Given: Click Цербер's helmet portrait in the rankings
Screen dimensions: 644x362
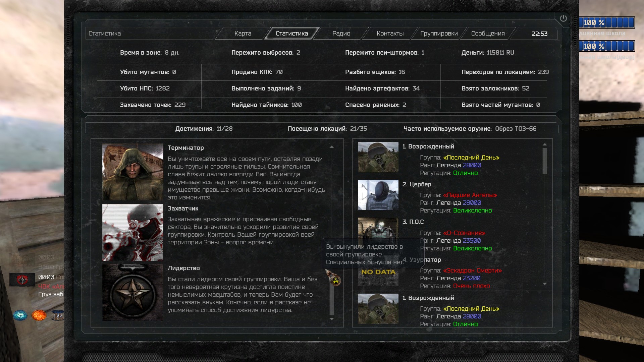Looking at the screenshot, I should click(378, 195).
